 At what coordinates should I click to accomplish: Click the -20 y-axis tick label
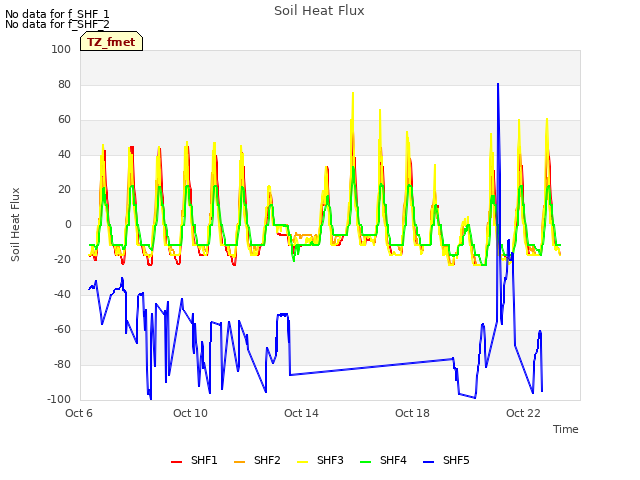(x=62, y=259)
